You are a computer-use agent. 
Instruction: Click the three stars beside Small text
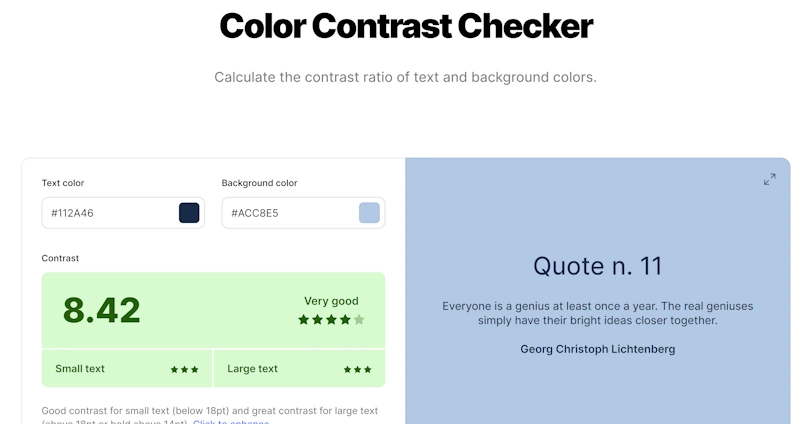pyautogui.click(x=184, y=369)
